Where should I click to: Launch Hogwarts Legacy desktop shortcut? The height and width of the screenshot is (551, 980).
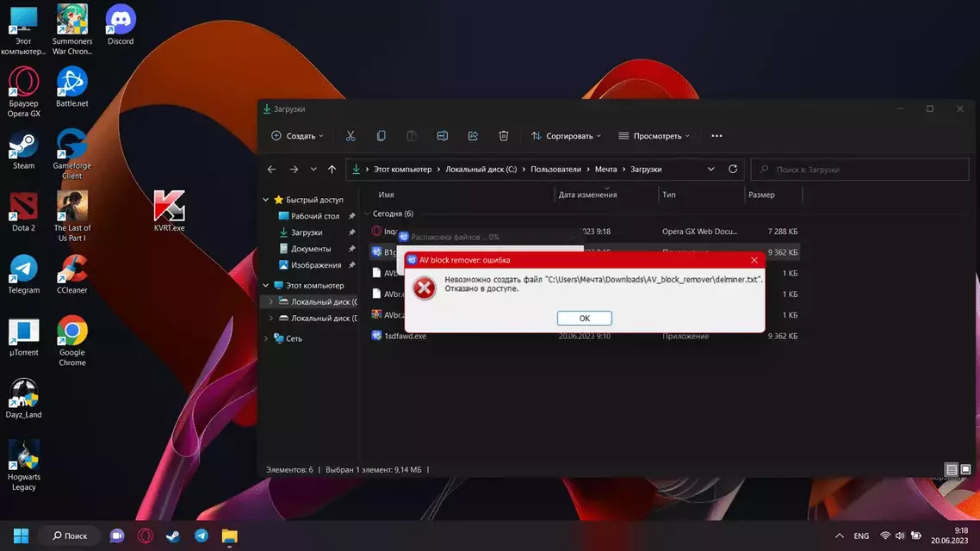24,465
